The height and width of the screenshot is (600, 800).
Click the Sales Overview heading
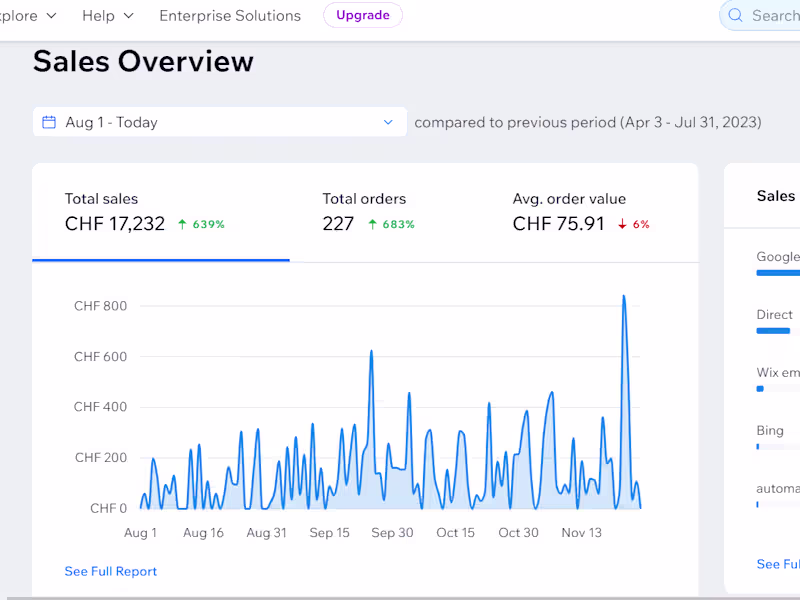(x=143, y=62)
